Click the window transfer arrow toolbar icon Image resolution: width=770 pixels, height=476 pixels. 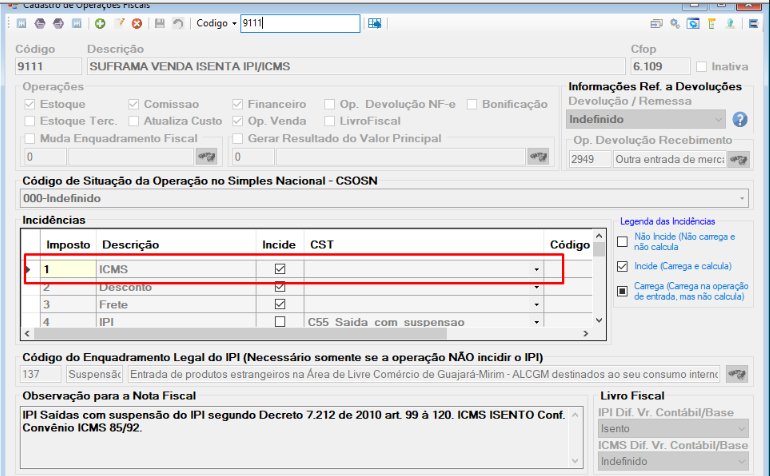click(656, 23)
